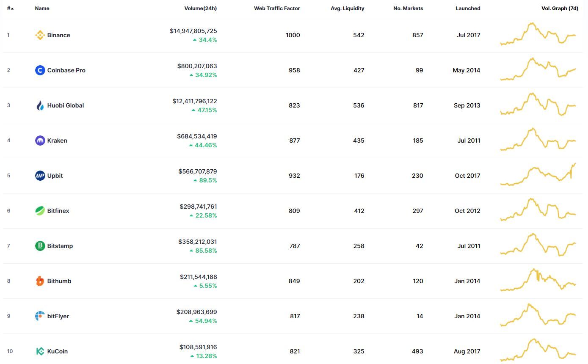Viewport: 588px width, 364px height.
Task: Sort by rank number column header
Action: [x=10, y=8]
